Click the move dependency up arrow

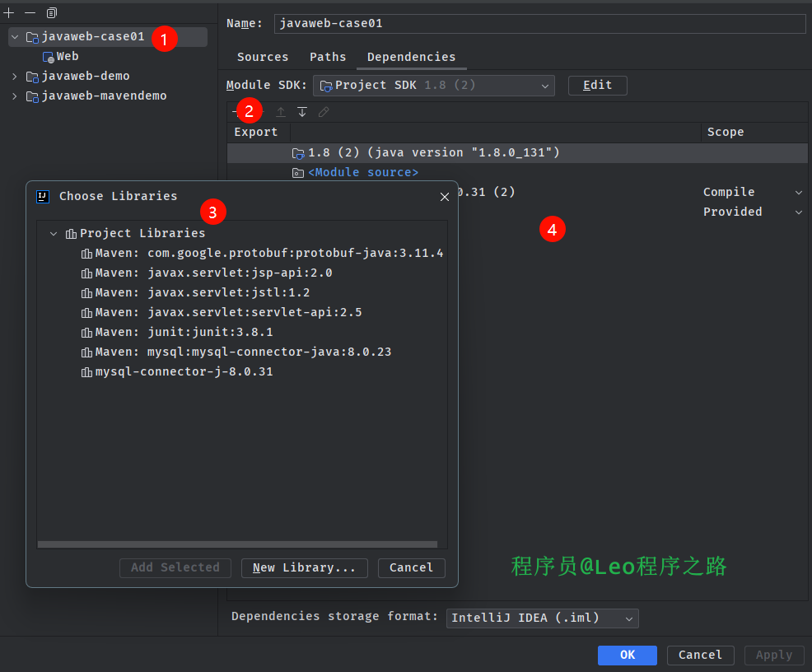[x=281, y=112]
